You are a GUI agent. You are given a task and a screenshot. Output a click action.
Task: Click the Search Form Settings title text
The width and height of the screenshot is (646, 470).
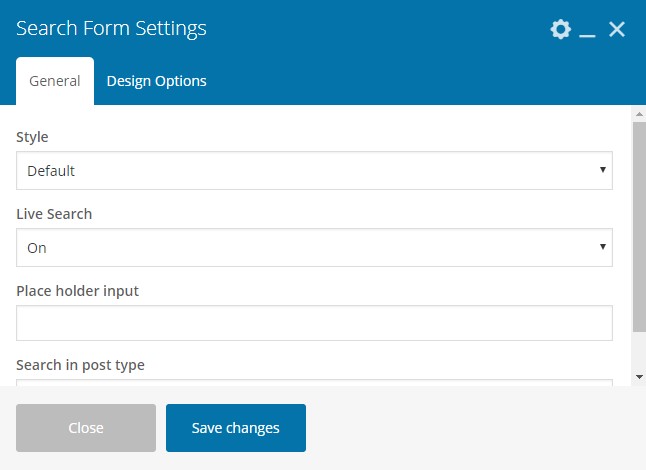click(x=111, y=29)
